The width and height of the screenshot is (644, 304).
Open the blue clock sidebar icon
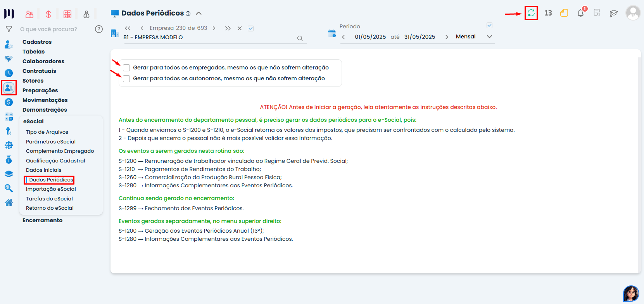[9, 73]
